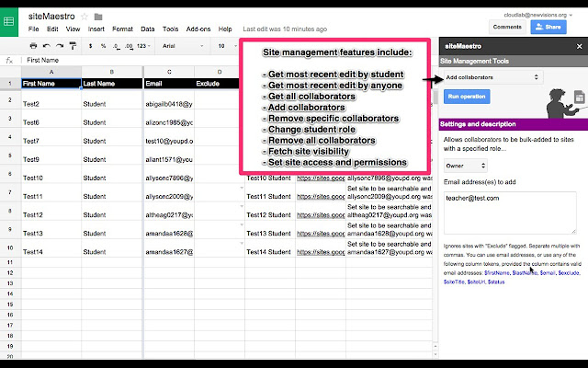
Task: Increase decimal places
Action: [129, 46]
